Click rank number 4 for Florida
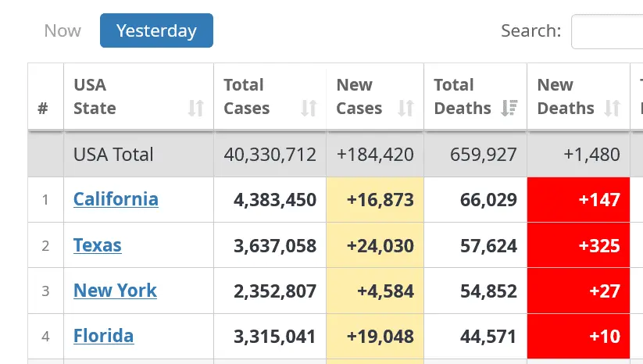The image size is (643, 364). pyautogui.click(x=45, y=337)
